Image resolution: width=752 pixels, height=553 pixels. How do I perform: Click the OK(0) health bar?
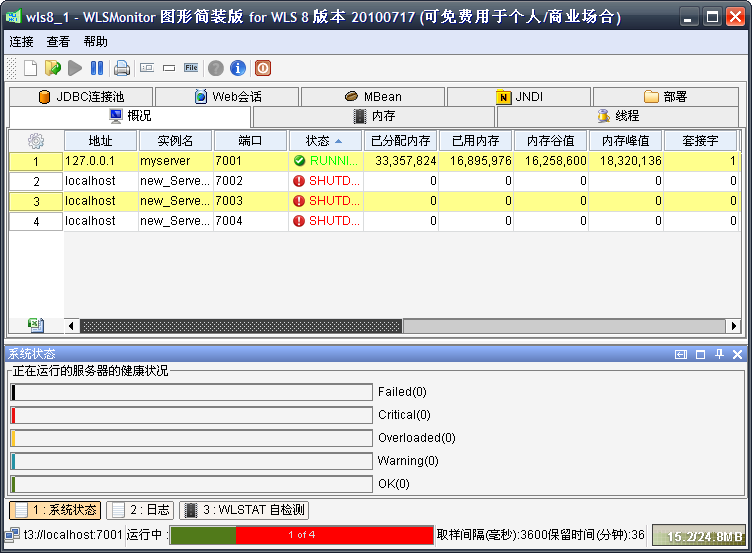click(x=191, y=484)
